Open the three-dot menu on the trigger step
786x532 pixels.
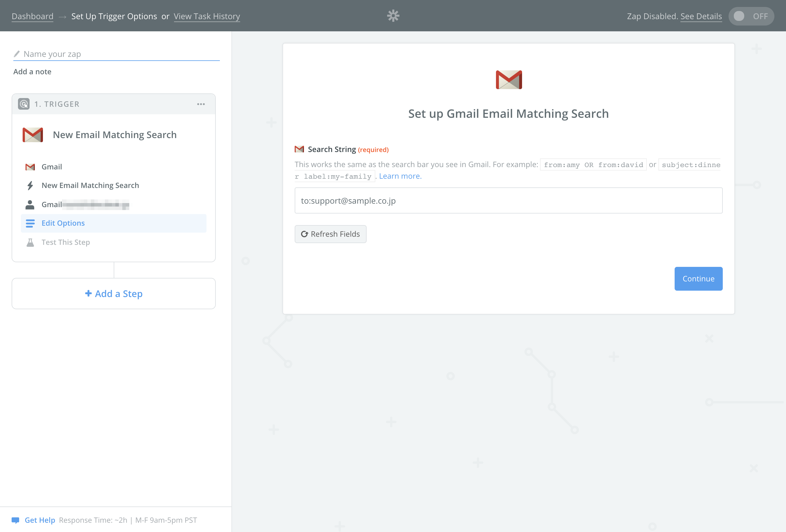[201, 104]
